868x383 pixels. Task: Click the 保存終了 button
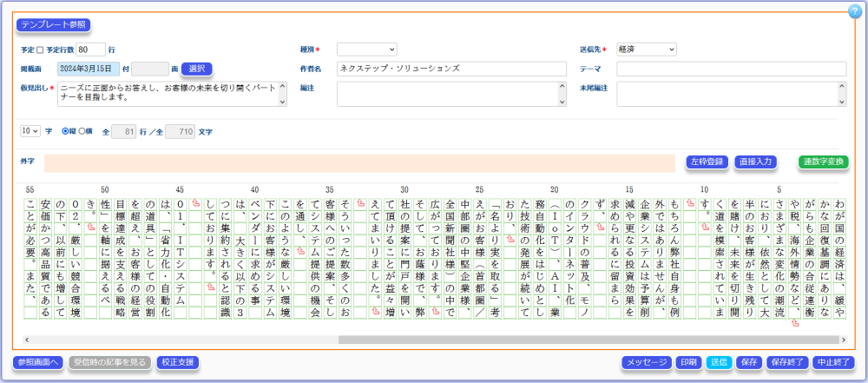click(786, 362)
